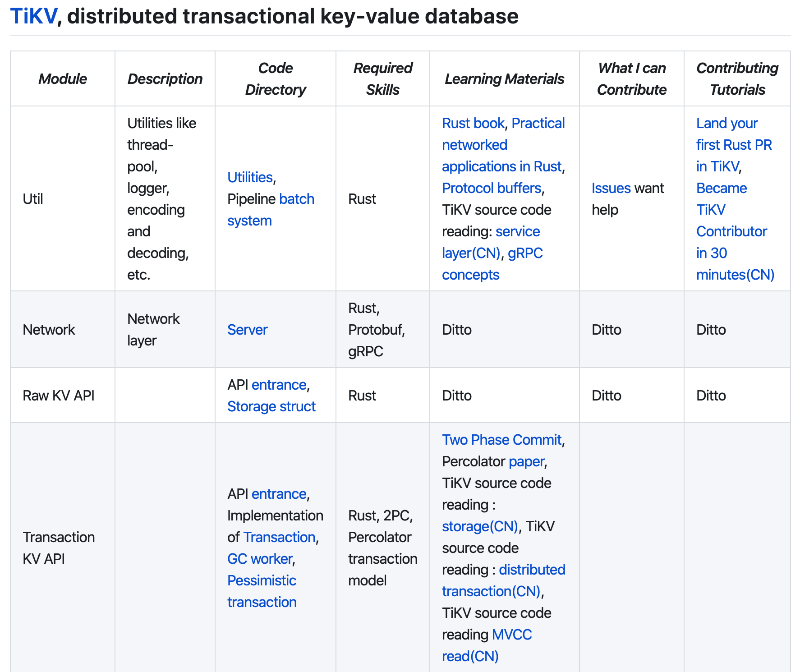Screen dimensions: 800x672
Task: Visit the gRPC concepts link
Action: (525, 253)
